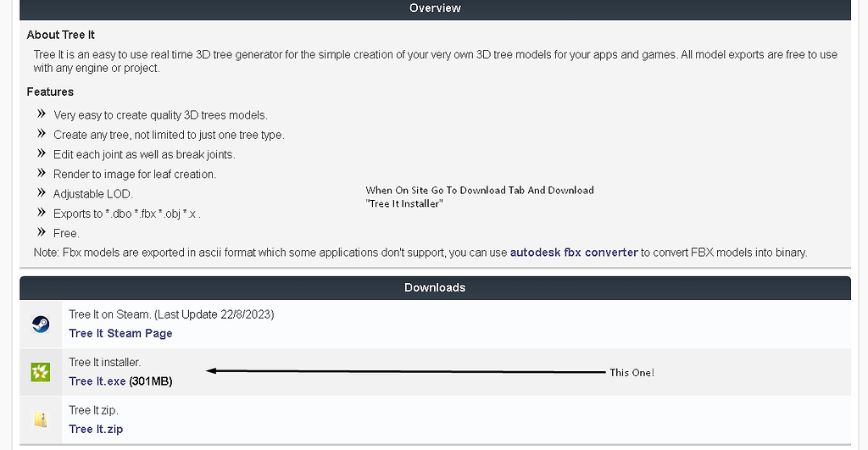The width and height of the screenshot is (868, 450).
Task: Click the Downloads section header bar
Action: point(435,287)
